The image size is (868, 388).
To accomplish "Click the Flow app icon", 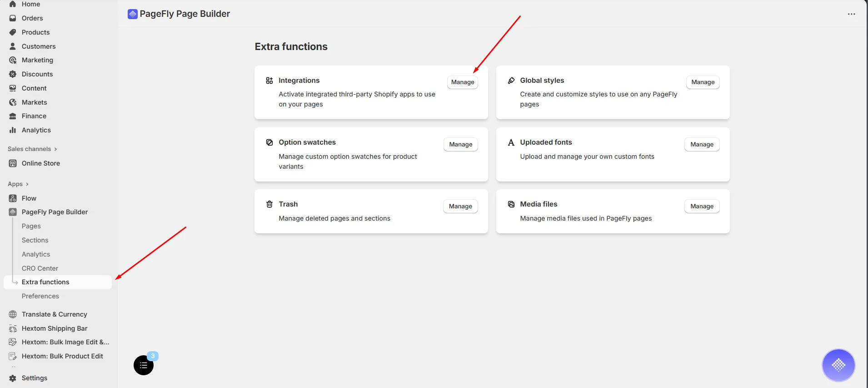I will coord(13,198).
